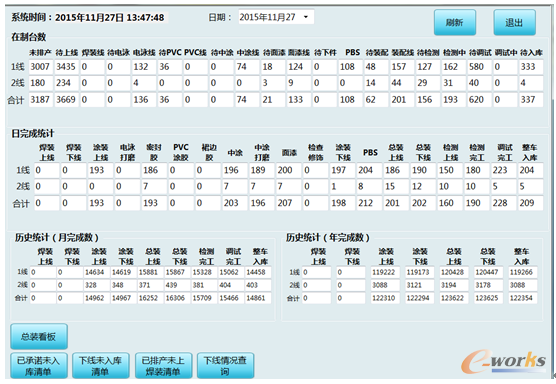Screen dimensions: 556x384
Task: Click the 合计 面漆线 cell 133
Action: click(299, 100)
